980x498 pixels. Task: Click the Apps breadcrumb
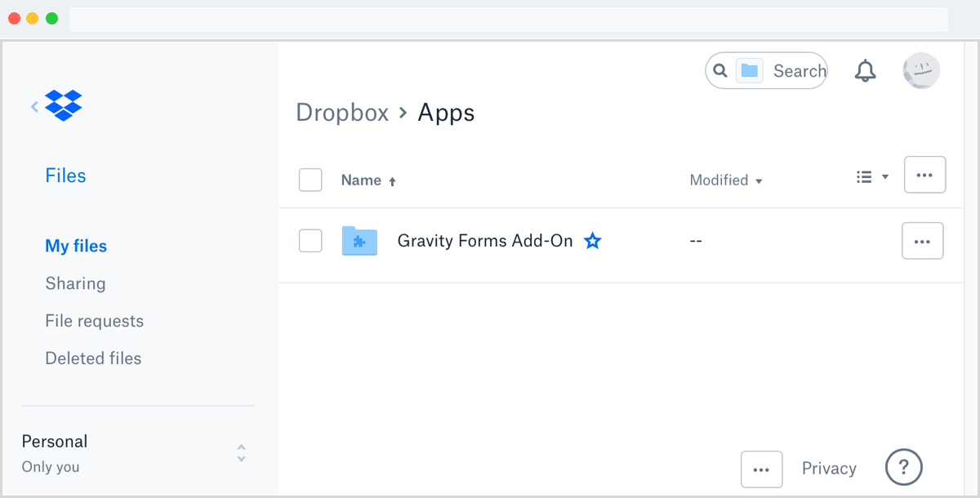click(446, 113)
